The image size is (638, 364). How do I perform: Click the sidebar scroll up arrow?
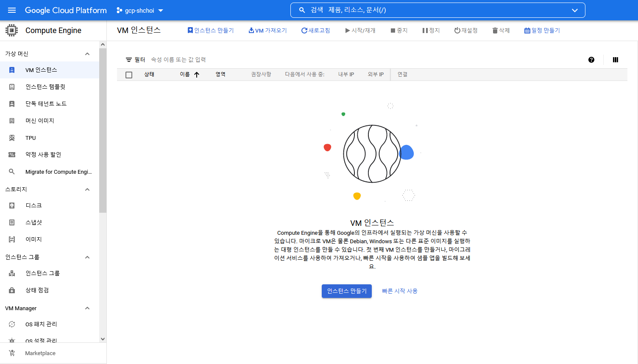(x=103, y=44)
